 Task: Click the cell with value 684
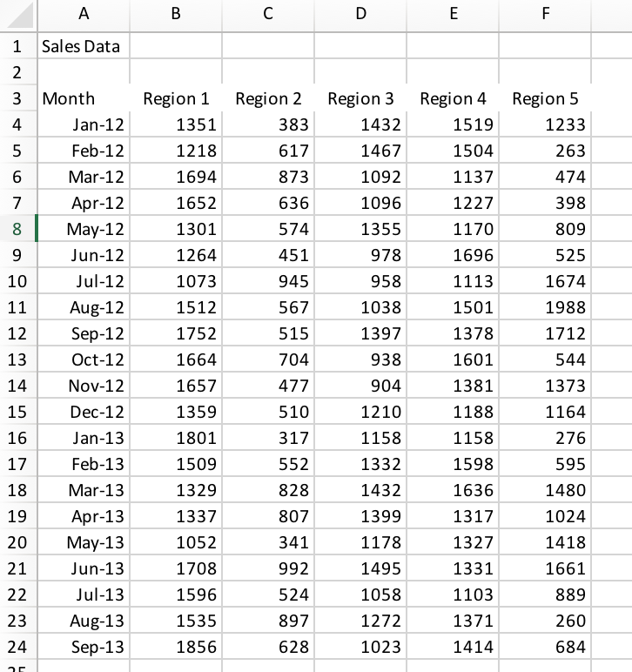[x=546, y=647]
